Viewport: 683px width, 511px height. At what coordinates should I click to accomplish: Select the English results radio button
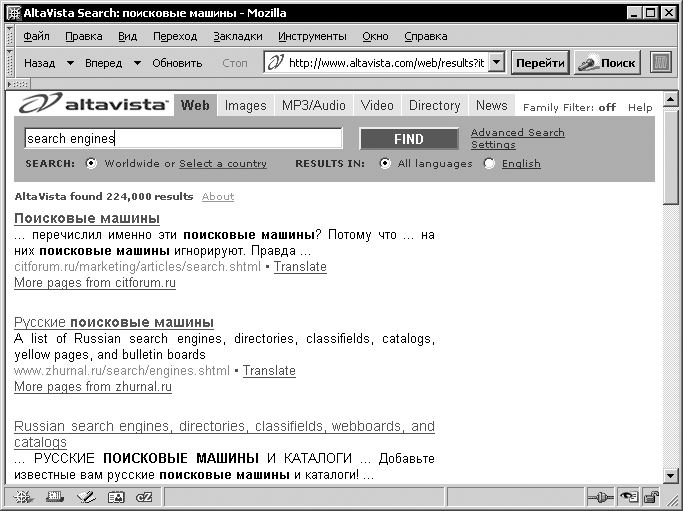(x=489, y=163)
